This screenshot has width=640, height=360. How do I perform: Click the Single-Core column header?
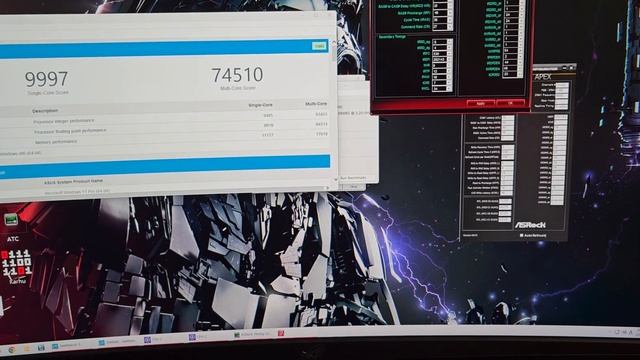tap(260, 105)
